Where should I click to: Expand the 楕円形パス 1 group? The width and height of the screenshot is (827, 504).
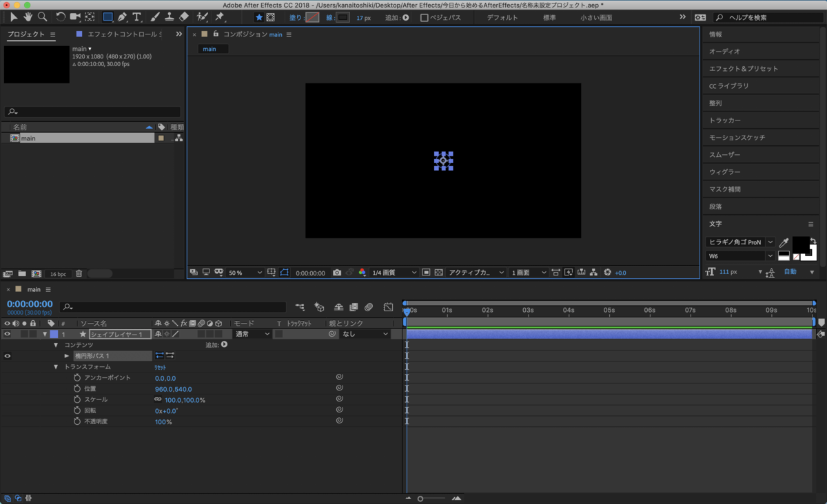67,356
